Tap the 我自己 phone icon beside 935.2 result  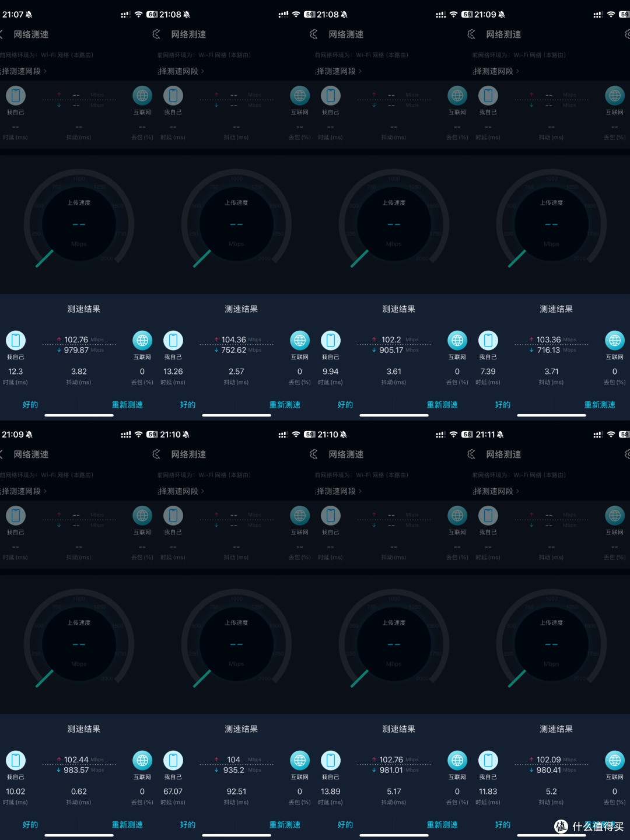pos(173,760)
